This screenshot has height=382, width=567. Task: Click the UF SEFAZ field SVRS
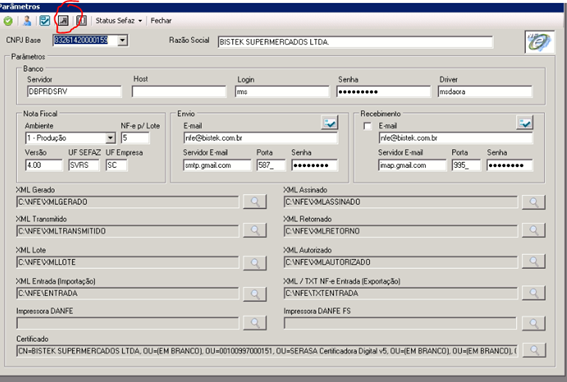point(84,165)
